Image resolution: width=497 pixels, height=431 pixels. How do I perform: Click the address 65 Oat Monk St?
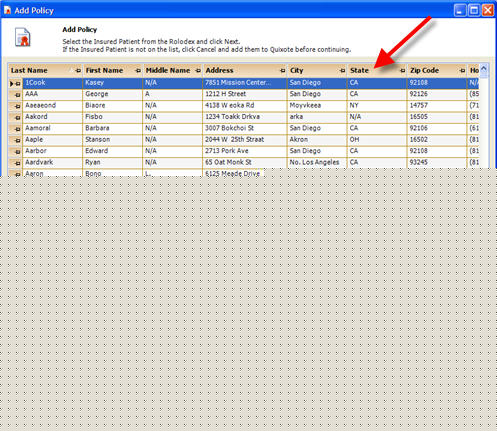(228, 162)
